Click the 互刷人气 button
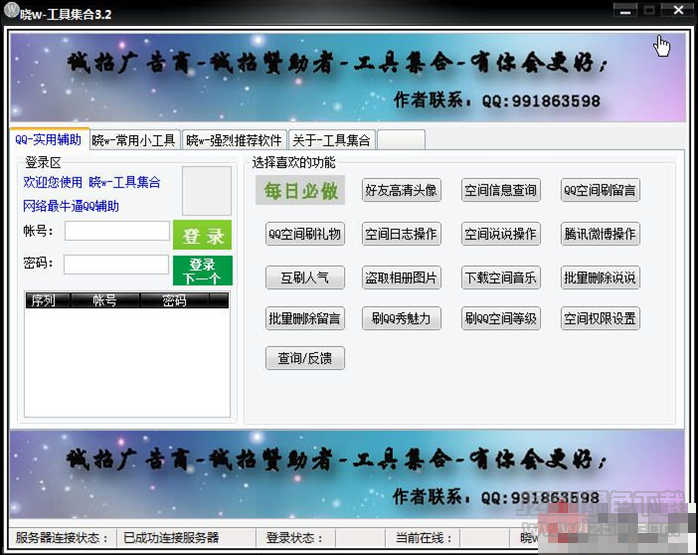Image resolution: width=698 pixels, height=555 pixels. click(304, 278)
